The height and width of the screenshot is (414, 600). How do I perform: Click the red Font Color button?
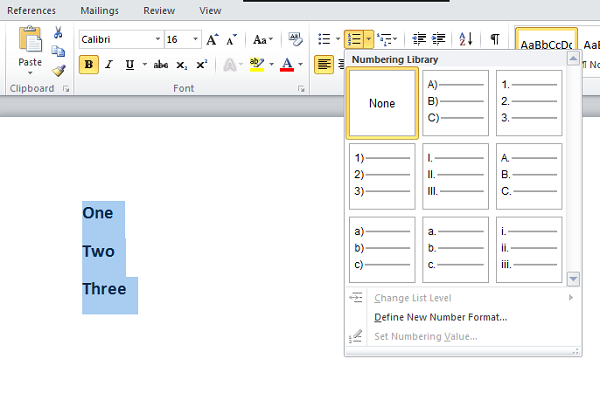(287, 65)
